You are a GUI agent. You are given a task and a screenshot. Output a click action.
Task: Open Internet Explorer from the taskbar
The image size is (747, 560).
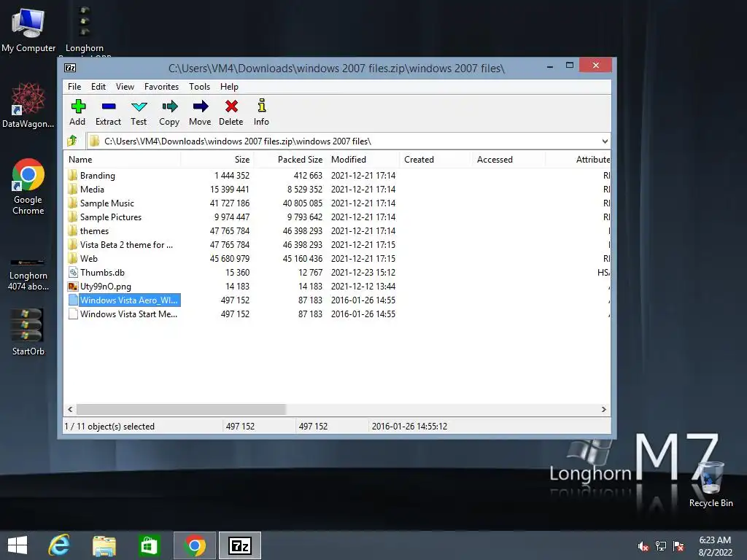click(x=60, y=545)
